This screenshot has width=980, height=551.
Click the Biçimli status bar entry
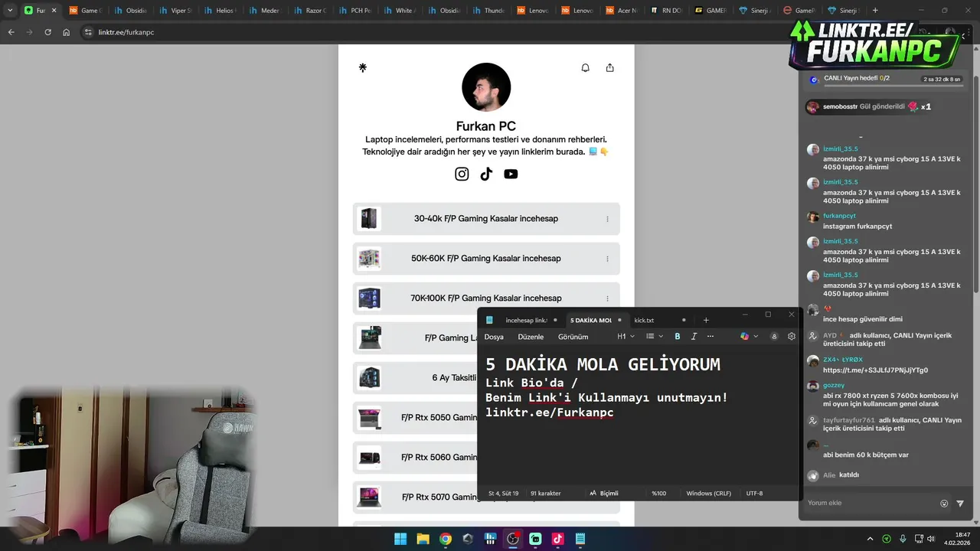604,494
